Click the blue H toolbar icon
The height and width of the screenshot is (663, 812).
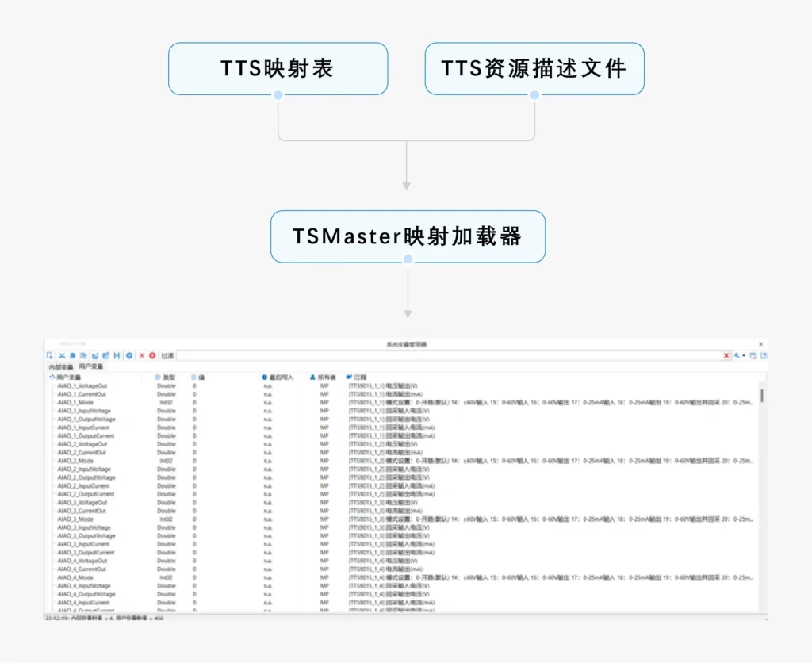tap(117, 356)
